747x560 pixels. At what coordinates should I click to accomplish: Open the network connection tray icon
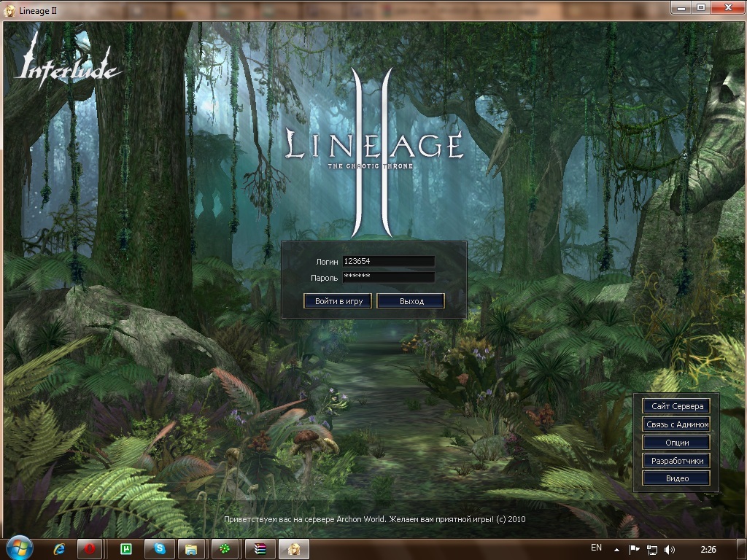click(651, 550)
